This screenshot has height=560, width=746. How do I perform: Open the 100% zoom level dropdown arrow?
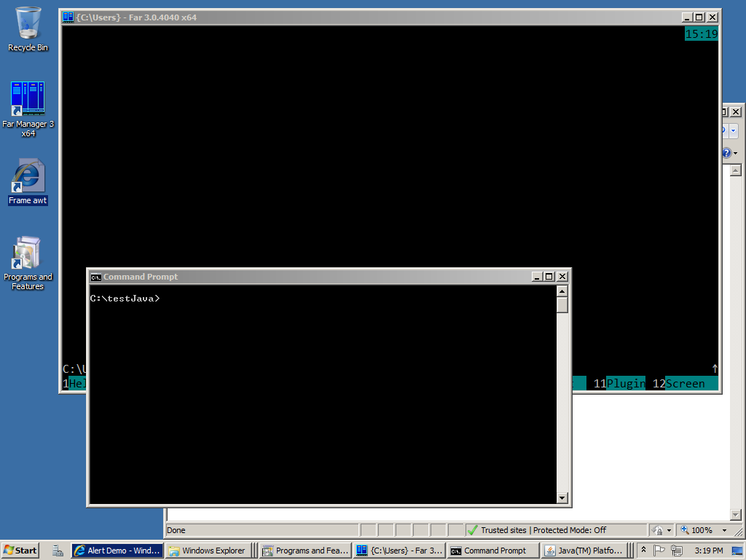pyautogui.click(x=725, y=531)
